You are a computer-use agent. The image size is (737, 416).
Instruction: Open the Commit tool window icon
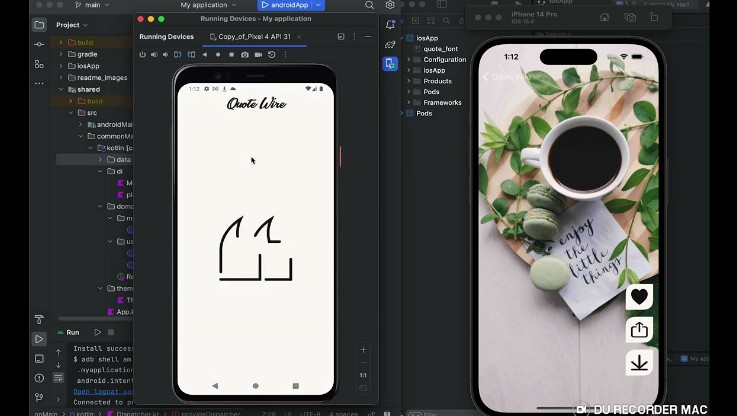tap(39, 44)
